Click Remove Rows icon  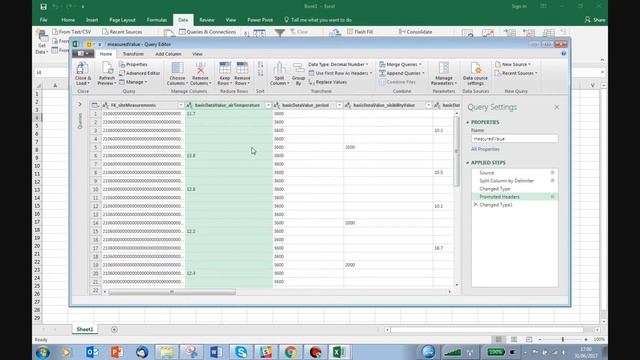point(242,68)
